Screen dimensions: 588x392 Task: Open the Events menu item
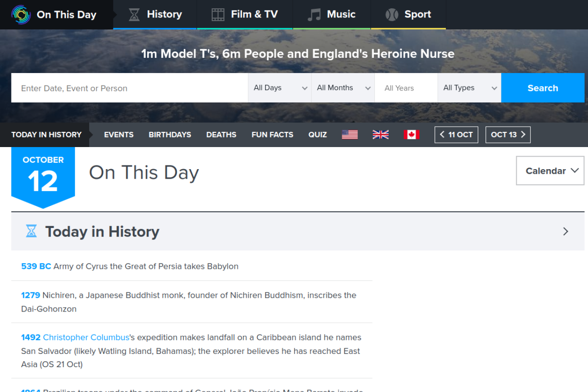(119, 135)
